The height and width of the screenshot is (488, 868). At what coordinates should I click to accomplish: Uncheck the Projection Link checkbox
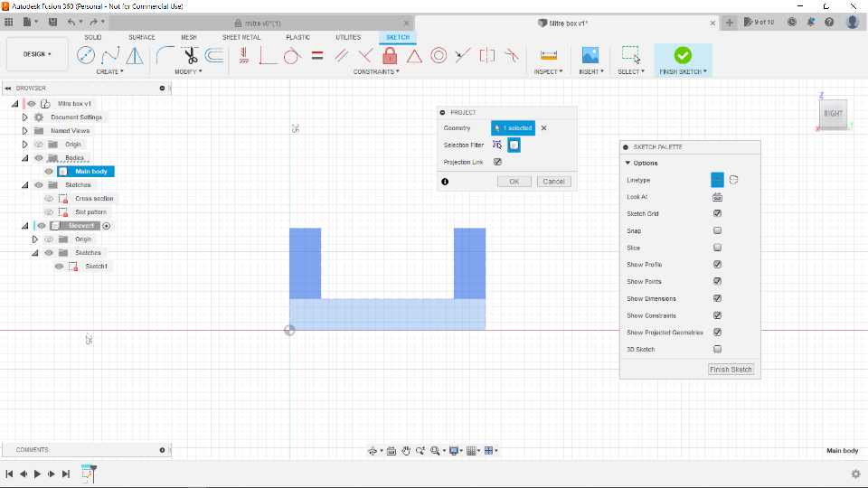coord(497,162)
